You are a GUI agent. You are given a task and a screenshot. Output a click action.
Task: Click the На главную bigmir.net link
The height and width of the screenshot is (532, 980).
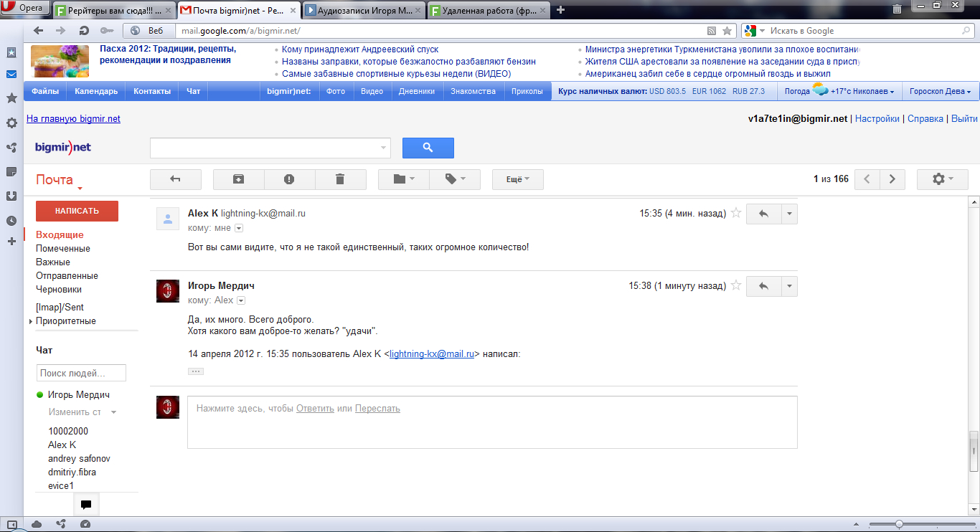pyautogui.click(x=73, y=119)
